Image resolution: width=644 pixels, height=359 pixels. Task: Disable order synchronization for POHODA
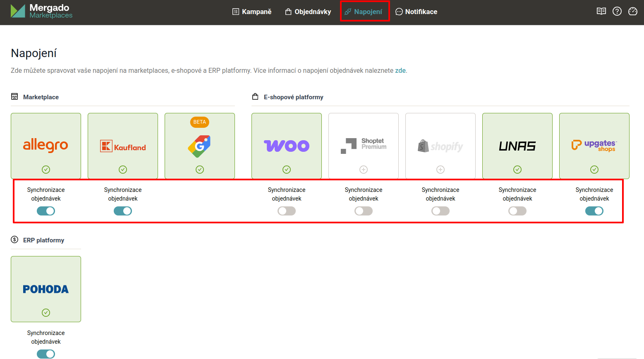pyautogui.click(x=46, y=354)
